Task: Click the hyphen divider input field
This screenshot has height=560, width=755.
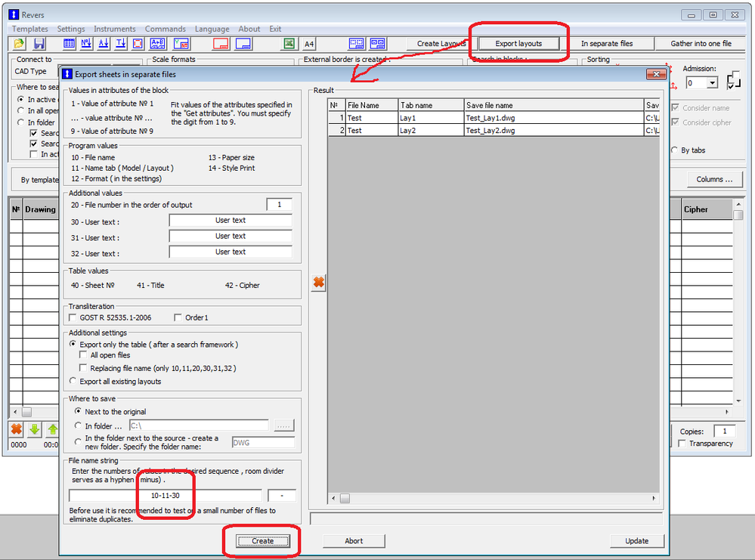Action: 282,496
